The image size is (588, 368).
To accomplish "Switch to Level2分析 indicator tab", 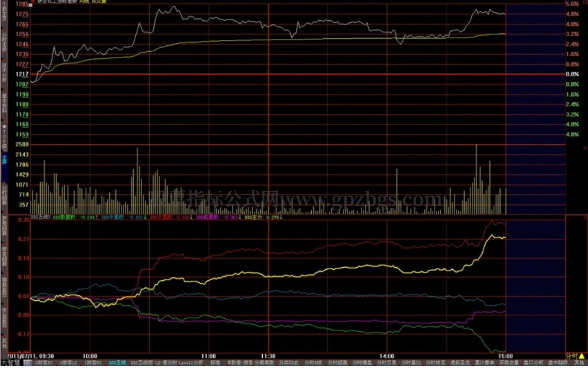I will tap(192, 363).
